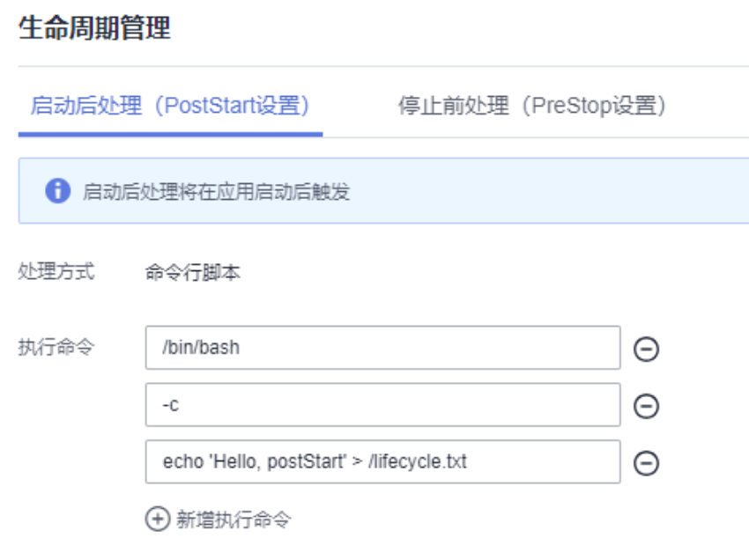The width and height of the screenshot is (749, 560).
Task: Click 新增执行命令 link text
Action: coord(234,519)
